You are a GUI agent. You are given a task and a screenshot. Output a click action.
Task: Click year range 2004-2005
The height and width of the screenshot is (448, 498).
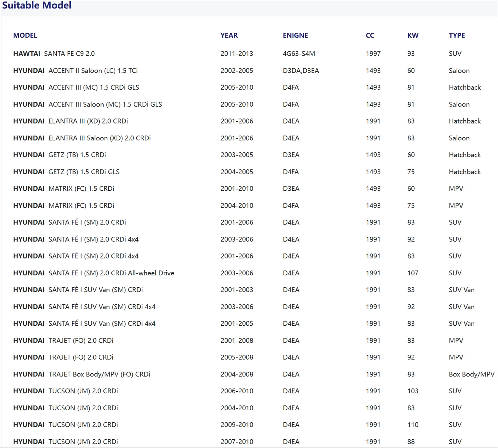tap(237, 172)
